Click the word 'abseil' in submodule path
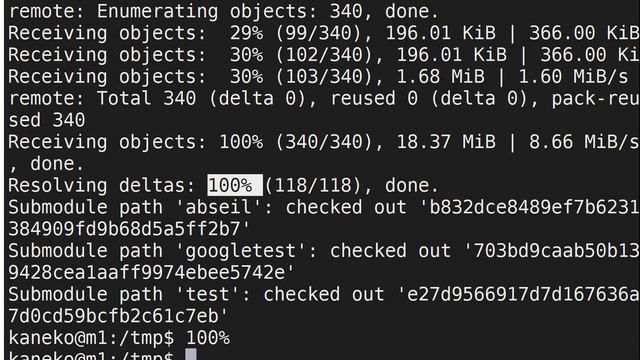This screenshot has width=640, height=360. tap(219, 207)
